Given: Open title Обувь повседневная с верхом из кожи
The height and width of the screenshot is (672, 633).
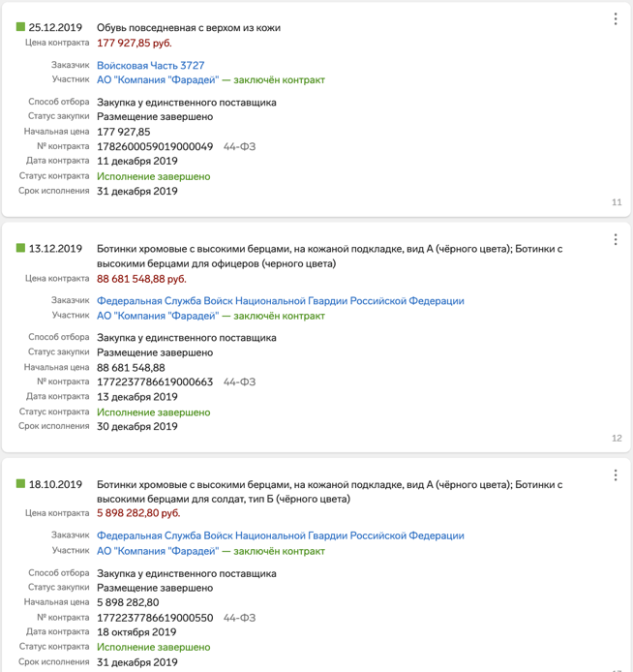Looking at the screenshot, I should point(189,28).
